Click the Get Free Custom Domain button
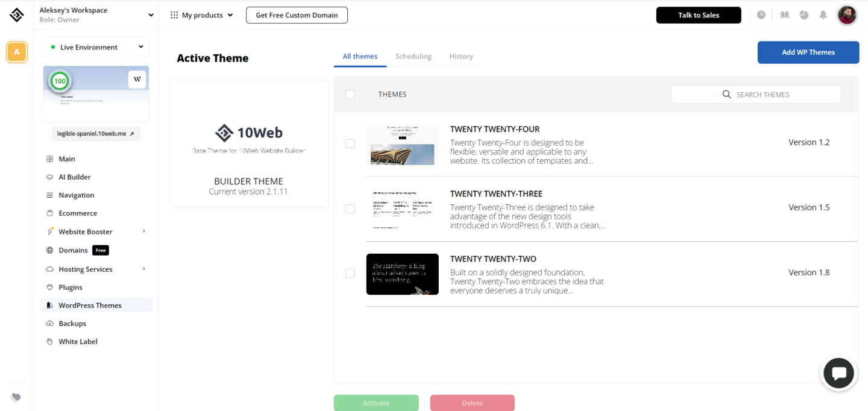Screen dimensions: 868x411 [297, 15]
